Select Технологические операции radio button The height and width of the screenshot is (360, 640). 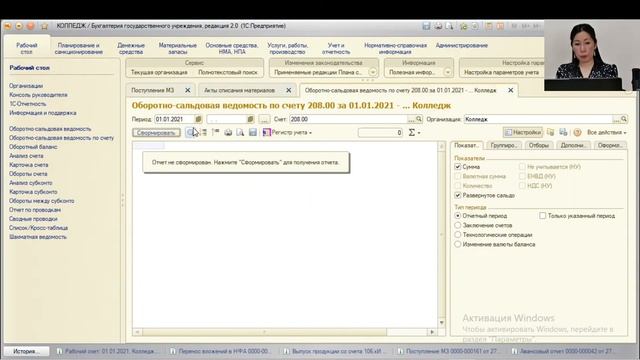pos(458,235)
